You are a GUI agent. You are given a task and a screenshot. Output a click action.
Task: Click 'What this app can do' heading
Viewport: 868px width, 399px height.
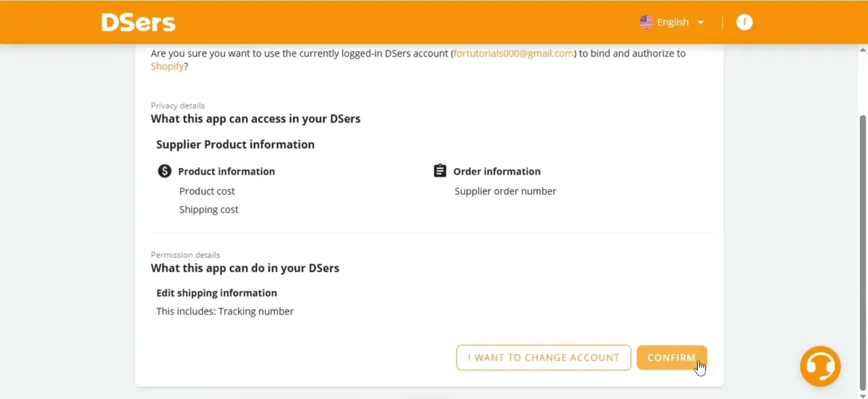point(244,268)
